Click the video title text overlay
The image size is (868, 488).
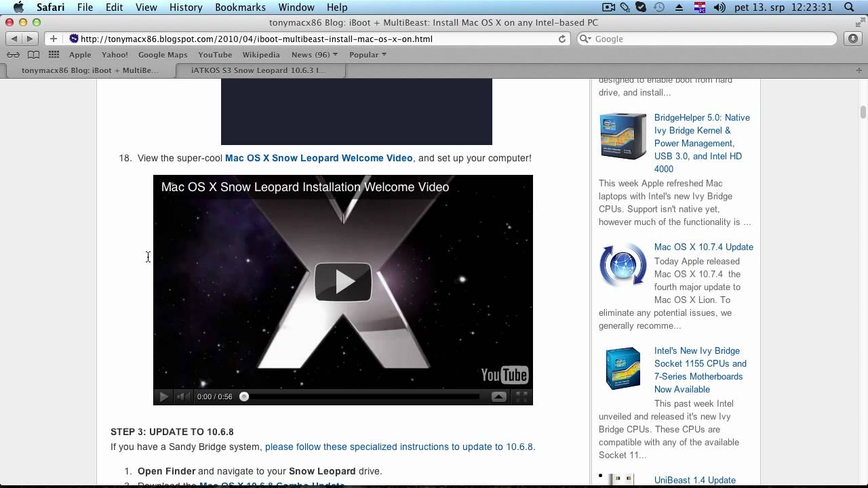(x=305, y=187)
